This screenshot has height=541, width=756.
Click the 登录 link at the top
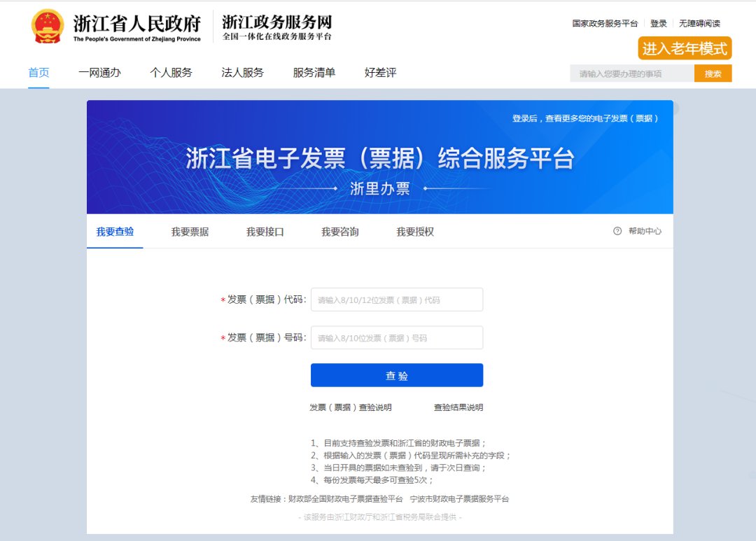pos(658,23)
